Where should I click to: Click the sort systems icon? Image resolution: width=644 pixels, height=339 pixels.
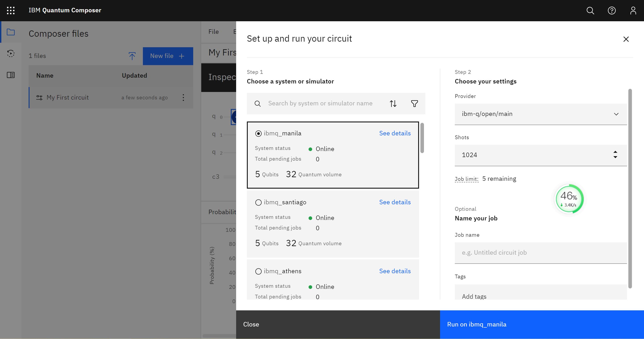coord(393,104)
